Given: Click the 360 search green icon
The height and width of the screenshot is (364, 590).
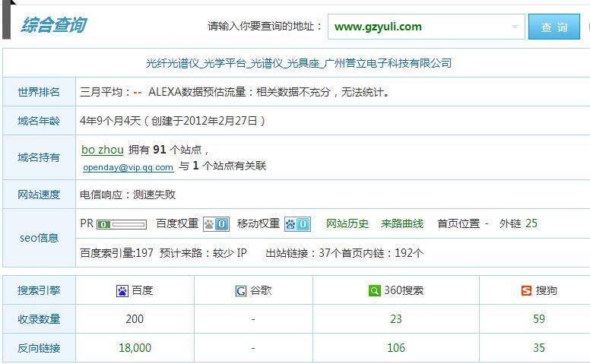Looking at the screenshot, I should click(374, 290).
